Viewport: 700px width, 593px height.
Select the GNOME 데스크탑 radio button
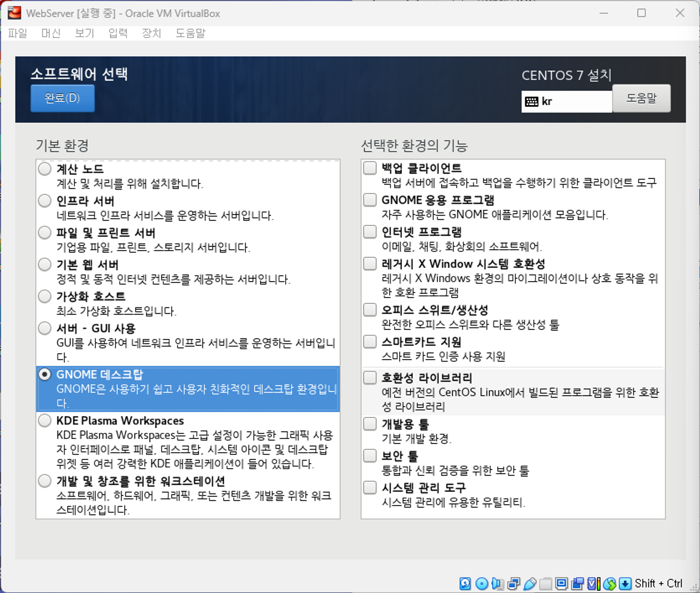[x=45, y=375]
